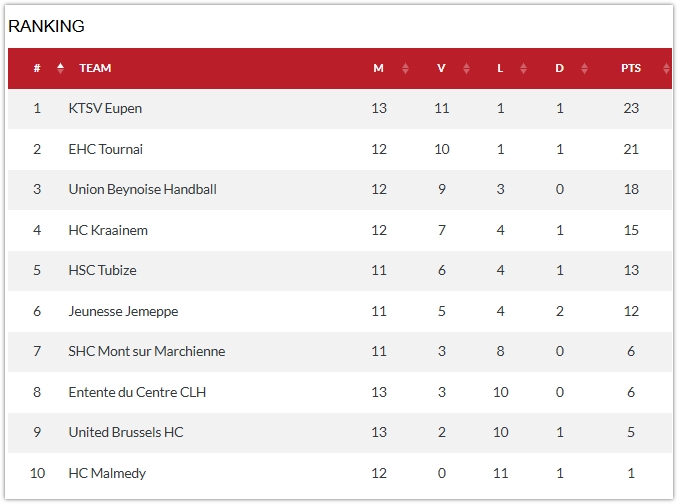The height and width of the screenshot is (504, 678).
Task: Click the RANKING heading
Action: click(46, 26)
